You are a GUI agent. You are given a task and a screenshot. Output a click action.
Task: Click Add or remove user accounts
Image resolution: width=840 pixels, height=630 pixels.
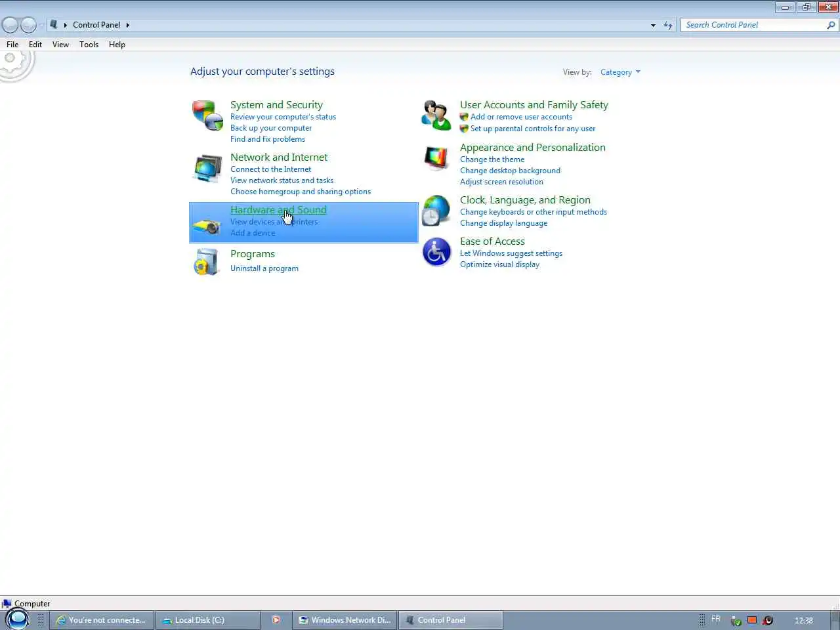point(521,117)
